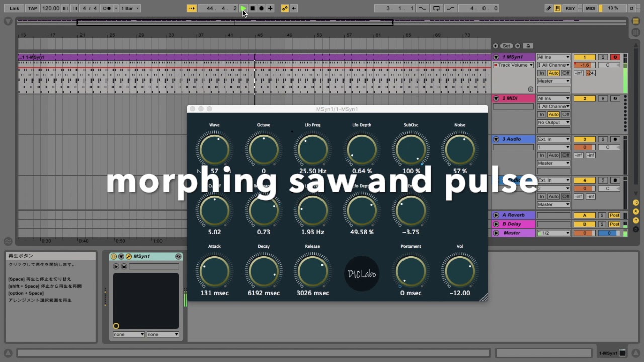This screenshot has height=362, width=644.
Task: Open the 1 Bar quantization dropdown
Action: (x=130, y=8)
